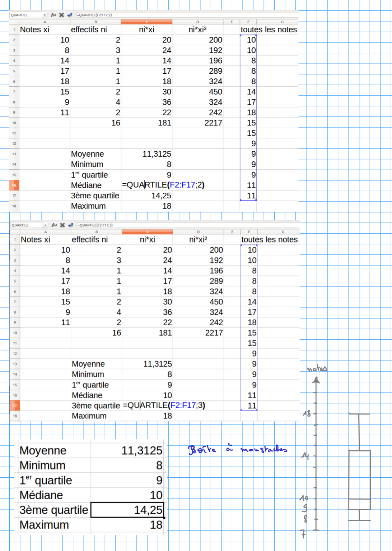The image size is (392, 551).
Task: Select the orange highlighted row header 16
Action: tap(14, 185)
